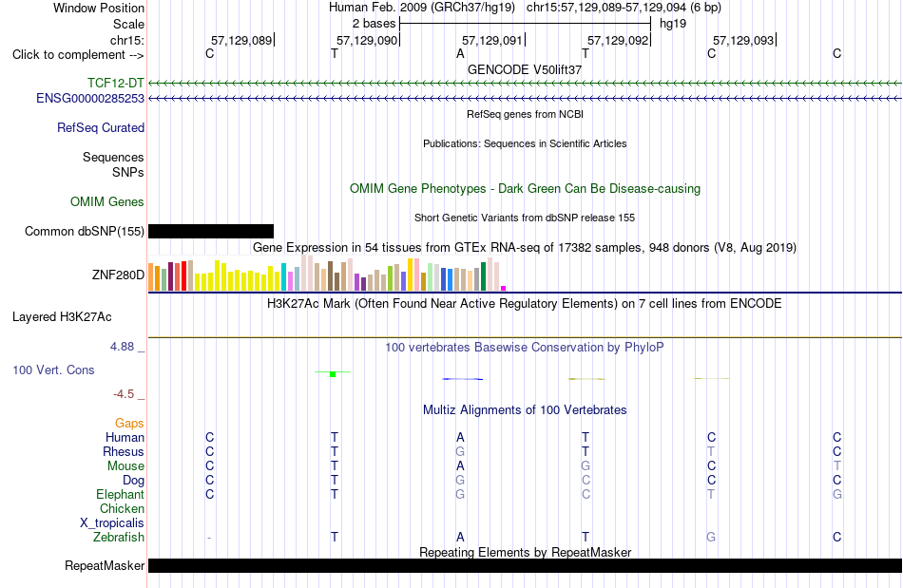Viewport: 903px width, 588px height.
Task: Click 'RefSeq genes from NCBI' title
Action: click(x=526, y=115)
